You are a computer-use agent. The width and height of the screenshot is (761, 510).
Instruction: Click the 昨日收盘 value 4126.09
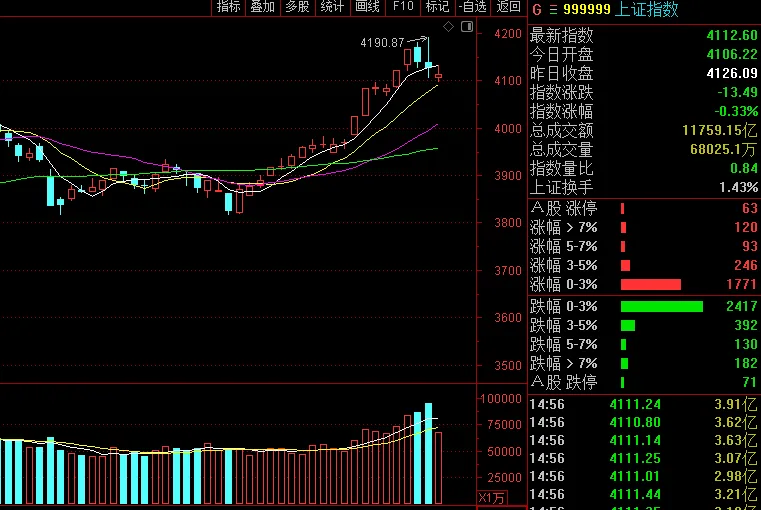[x=732, y=73]
